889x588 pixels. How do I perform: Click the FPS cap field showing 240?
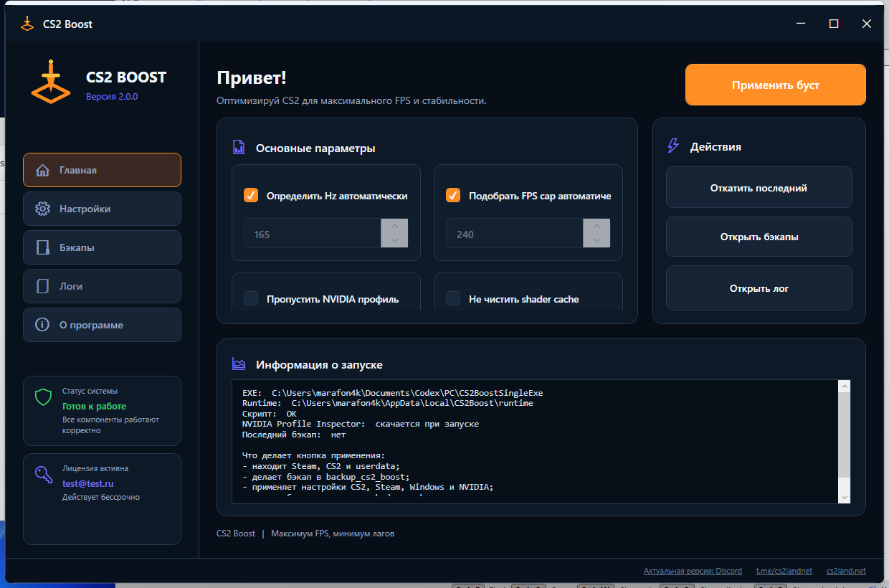coord(515,234)
